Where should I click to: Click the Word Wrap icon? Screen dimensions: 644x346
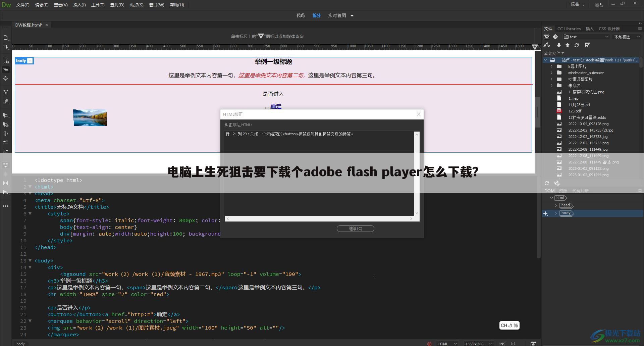6,165
